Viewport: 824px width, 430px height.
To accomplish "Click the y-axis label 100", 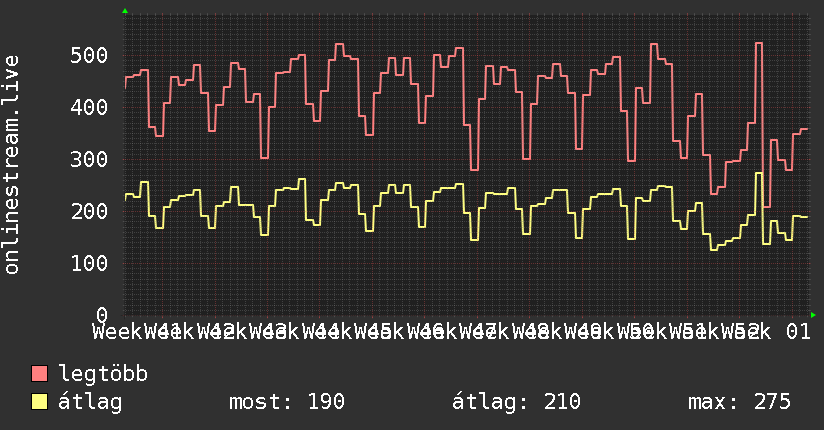I will pyautogui.click(x=89, y=263).
